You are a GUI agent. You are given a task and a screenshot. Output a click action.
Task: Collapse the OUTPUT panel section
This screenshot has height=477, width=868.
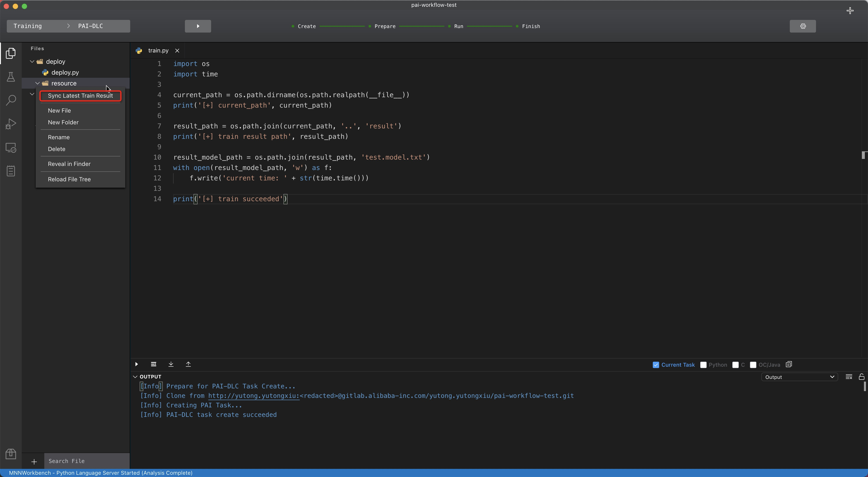135,377
